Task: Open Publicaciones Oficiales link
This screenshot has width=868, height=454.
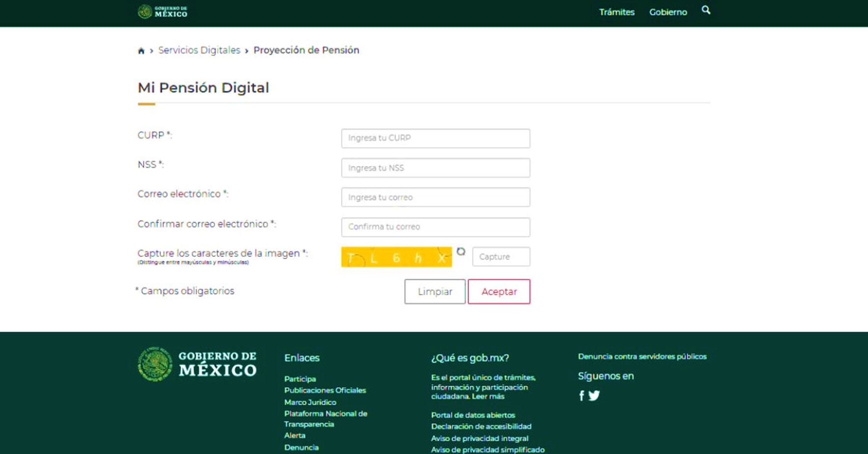Action: point(325,390)
